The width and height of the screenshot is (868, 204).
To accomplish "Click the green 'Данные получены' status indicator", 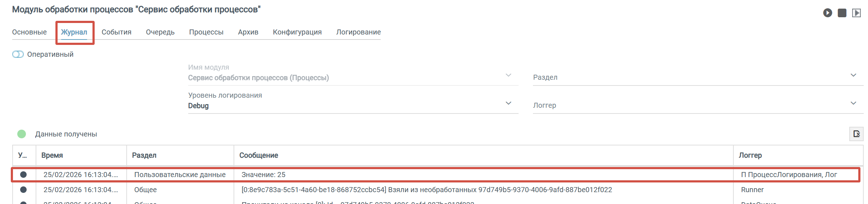I will 22,134.
